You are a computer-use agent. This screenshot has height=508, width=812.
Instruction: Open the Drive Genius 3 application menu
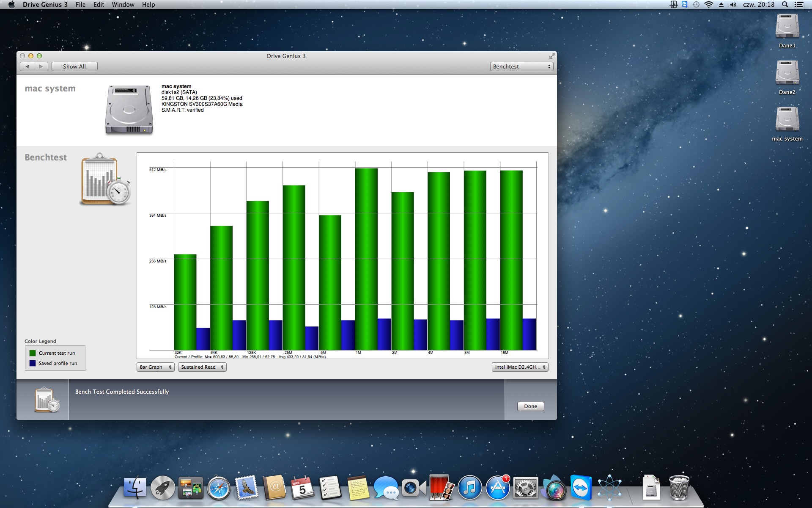tap(45, 5)
